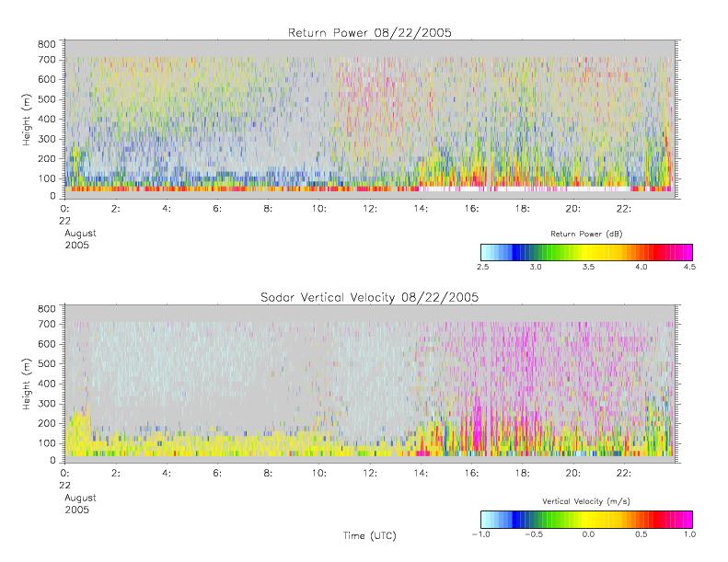Image resolution: width=728 pixels, height=562 pixels.
Task: Click the 800 height tick on Return Power plot
Action: pyautogui.click(x=46, y=44)
